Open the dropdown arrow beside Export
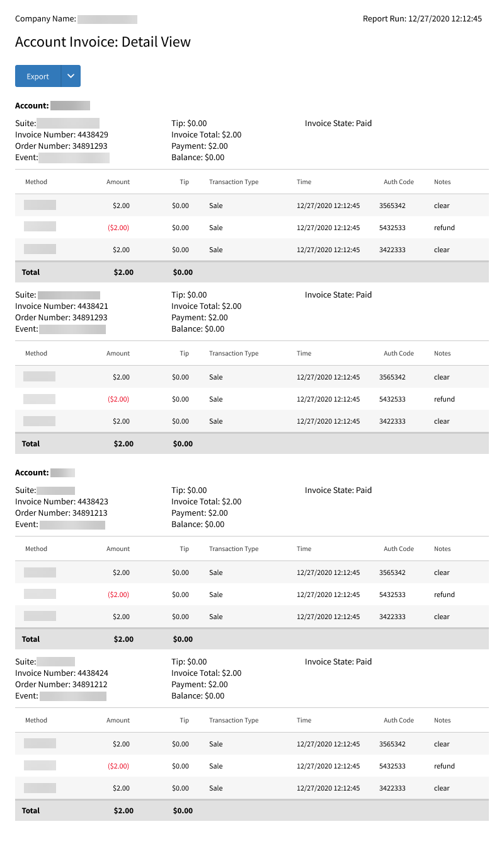The height and width of the screenshot is (853, 504). pos(71,76)
